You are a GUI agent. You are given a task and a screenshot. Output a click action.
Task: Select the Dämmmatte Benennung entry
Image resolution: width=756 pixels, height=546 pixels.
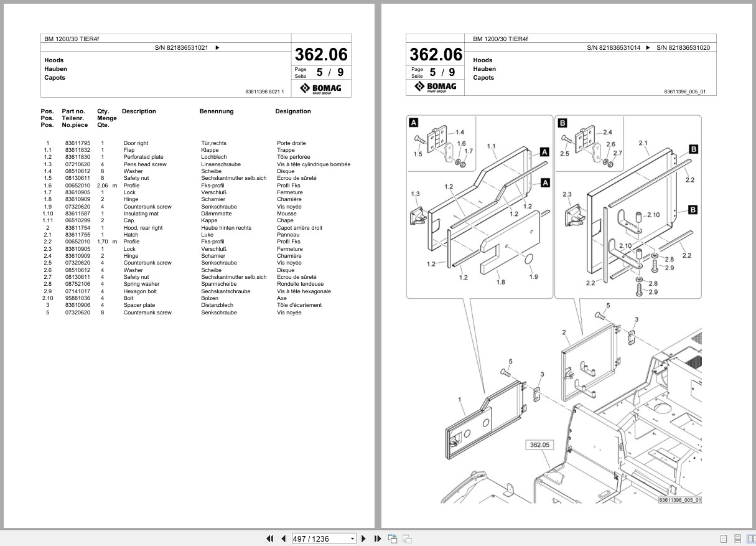(x=217, y=214)
